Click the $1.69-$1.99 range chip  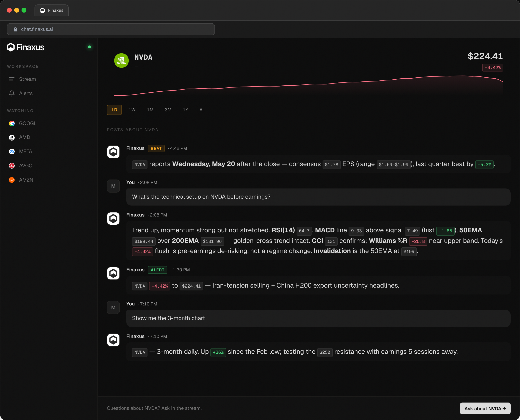[393, 165]
